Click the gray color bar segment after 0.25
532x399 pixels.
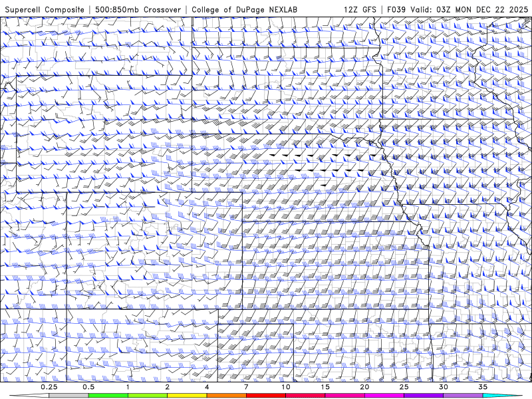point(68,396)
